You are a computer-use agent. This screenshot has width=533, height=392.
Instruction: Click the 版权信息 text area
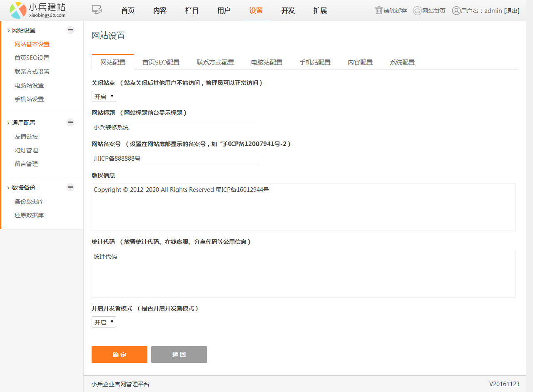pyautogui.click(x=303, y=207)
